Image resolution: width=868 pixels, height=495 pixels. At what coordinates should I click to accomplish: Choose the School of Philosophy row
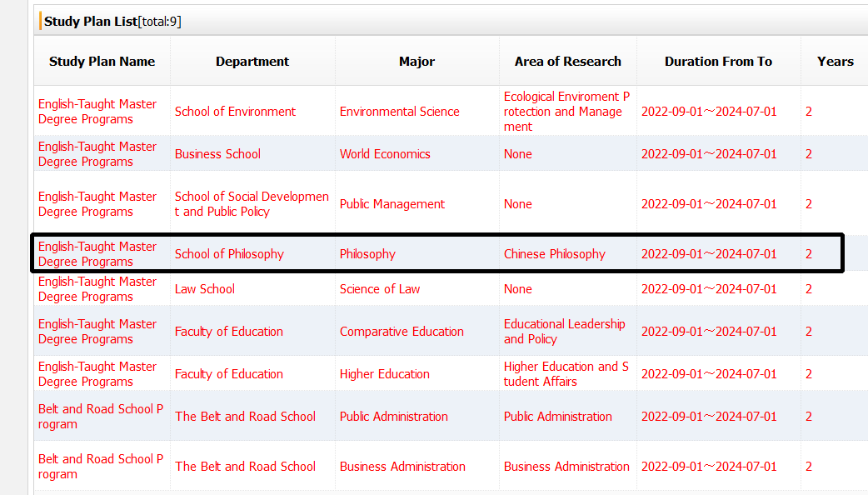tap(437, 253)
